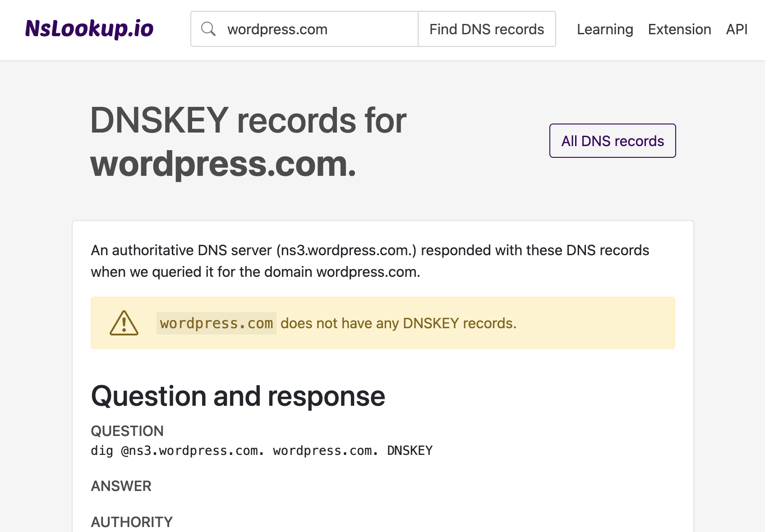
Task: Click the highlighted wordpress.com in the warning
Action: (x=216, y=323)
